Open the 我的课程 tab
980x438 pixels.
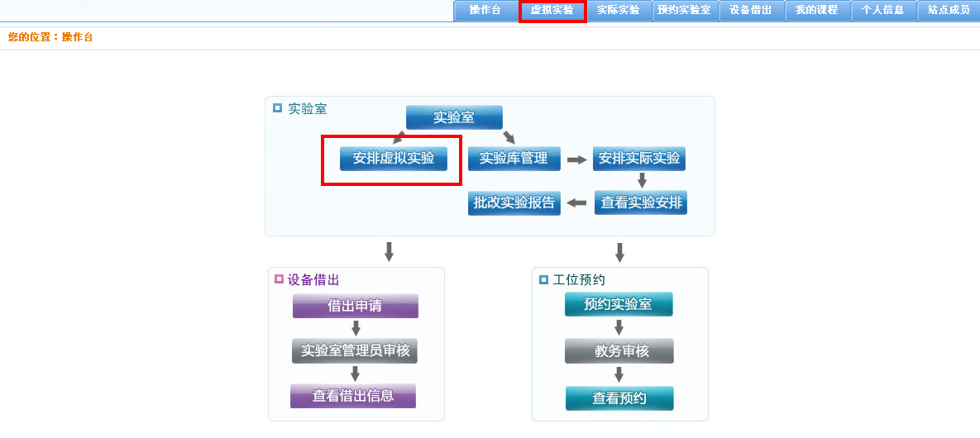(816, 11)
